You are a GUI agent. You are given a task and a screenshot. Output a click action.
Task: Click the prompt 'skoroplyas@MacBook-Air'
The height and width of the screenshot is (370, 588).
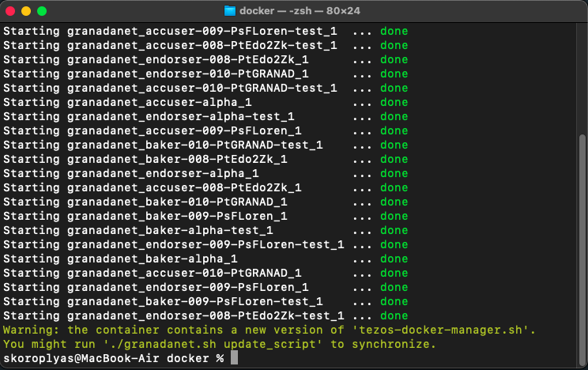(x=81, y=359)
